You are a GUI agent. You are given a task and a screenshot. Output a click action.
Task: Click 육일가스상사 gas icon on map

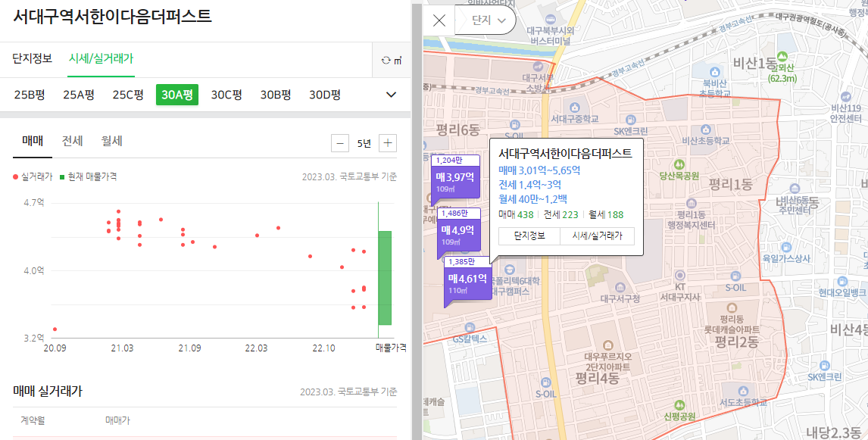[786, 247]
